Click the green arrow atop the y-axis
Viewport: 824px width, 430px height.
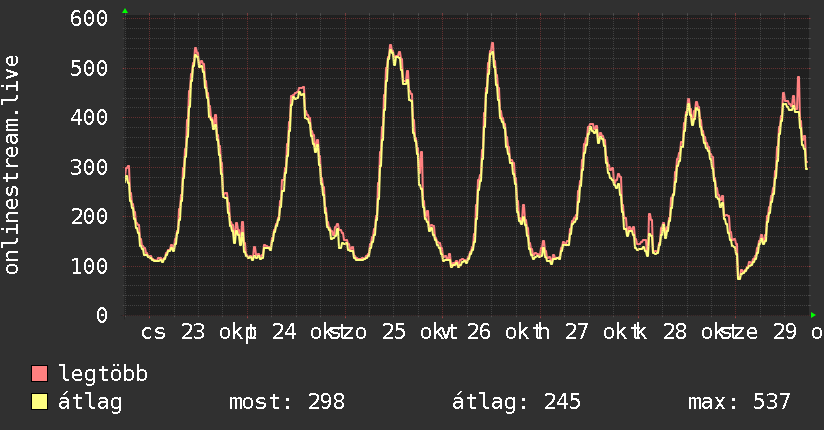tap(125, 11)
